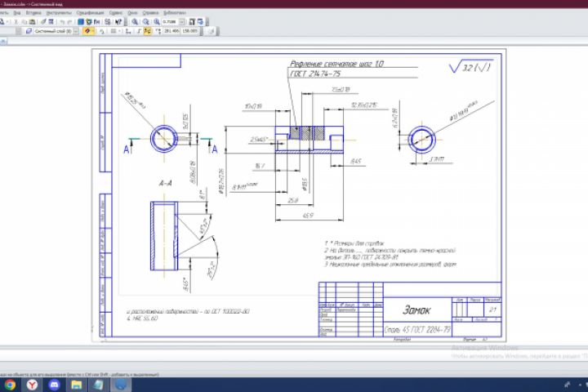The height and width of the screenshot is (392, 588).
Task: Click the cursor coordinates icon
Action: click(158, 31)
